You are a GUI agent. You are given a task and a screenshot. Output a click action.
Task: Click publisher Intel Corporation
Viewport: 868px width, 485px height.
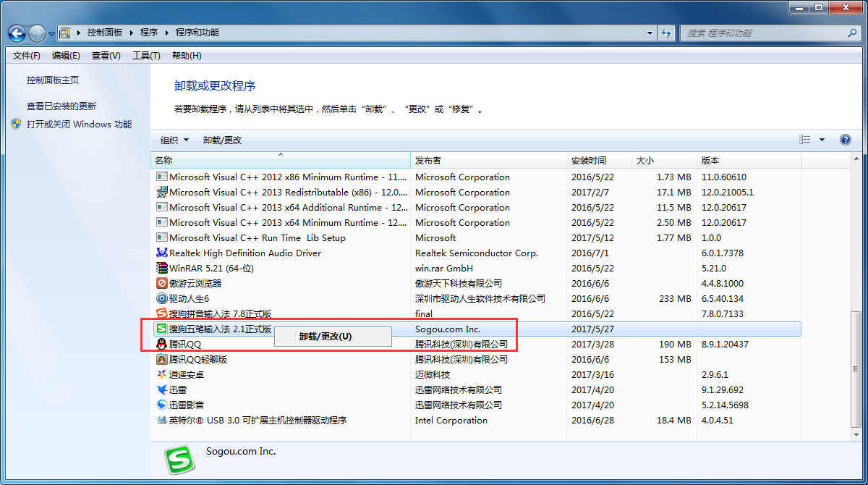point(451,420)
